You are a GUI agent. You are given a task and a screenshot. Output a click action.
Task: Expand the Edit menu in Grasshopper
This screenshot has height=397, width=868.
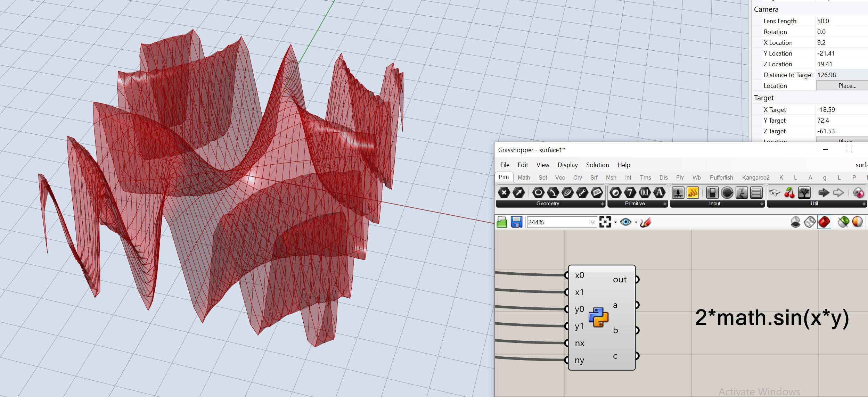pos(522,164)
